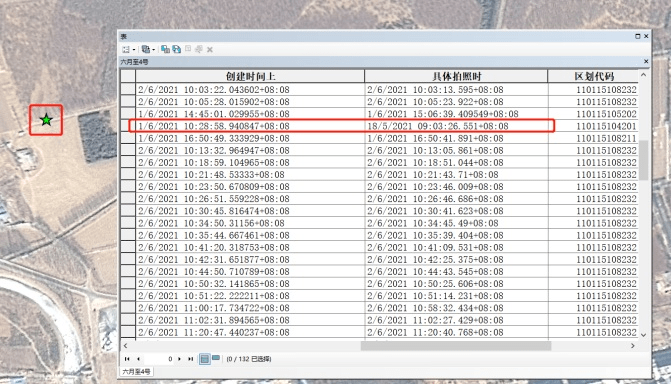The image size is (671, 384).
Task: Expand the Related Tables dropdown arrow
Action: [153, 50]
